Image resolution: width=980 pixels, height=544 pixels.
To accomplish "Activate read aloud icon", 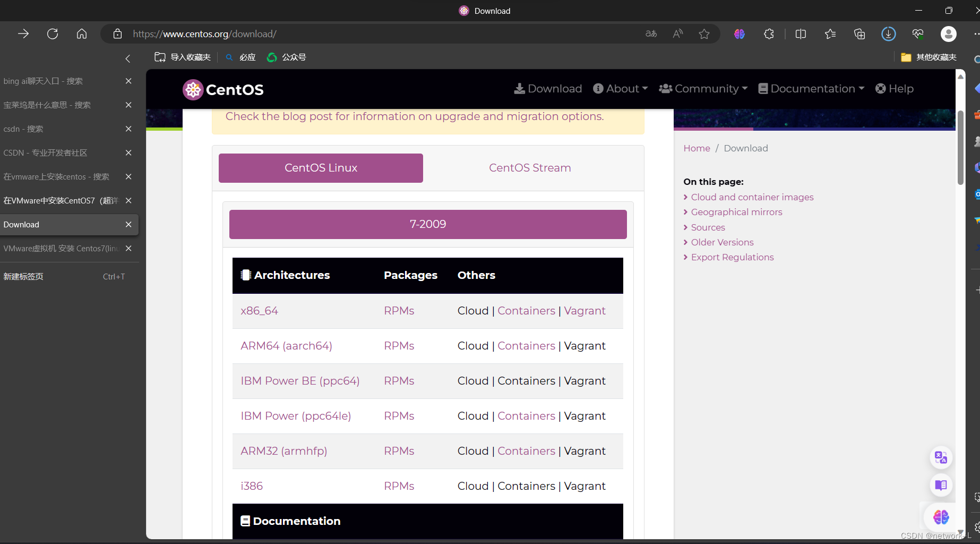I will coord(678,34).
